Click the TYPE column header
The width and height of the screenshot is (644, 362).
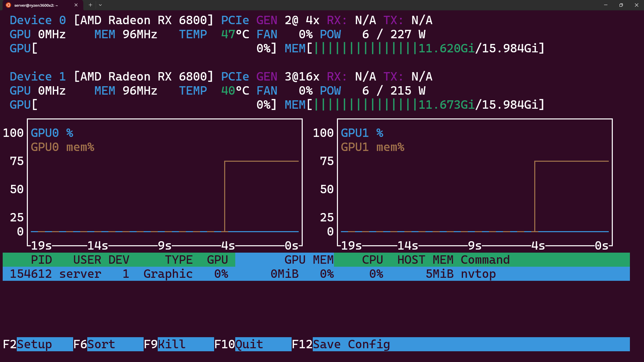[x=179, y=260]
